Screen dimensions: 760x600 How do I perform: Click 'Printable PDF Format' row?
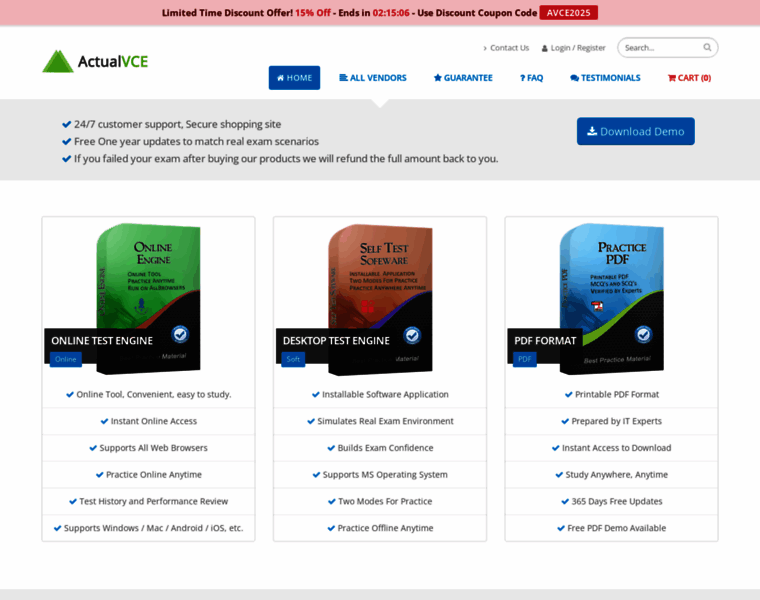612,395
